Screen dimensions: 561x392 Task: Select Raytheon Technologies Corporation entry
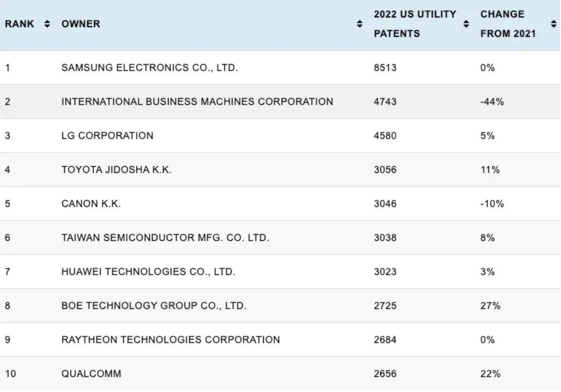click(x=170, y=340)
